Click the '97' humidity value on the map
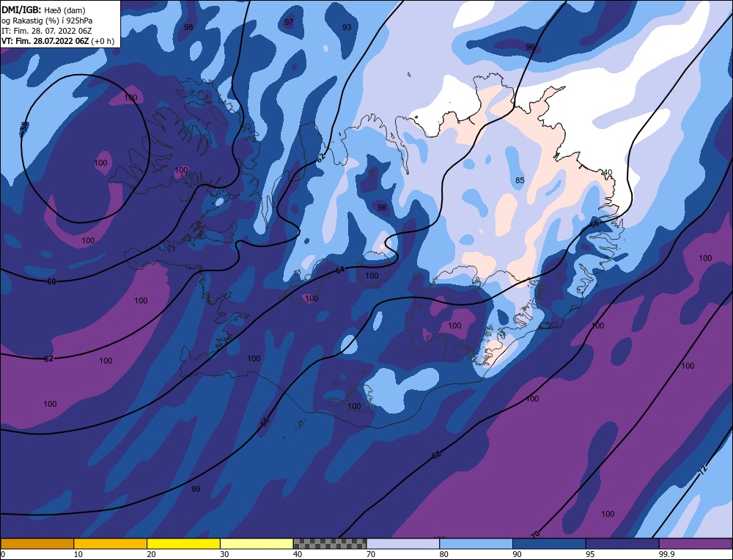This screenshot has height=560, width=733. (289, 22)
